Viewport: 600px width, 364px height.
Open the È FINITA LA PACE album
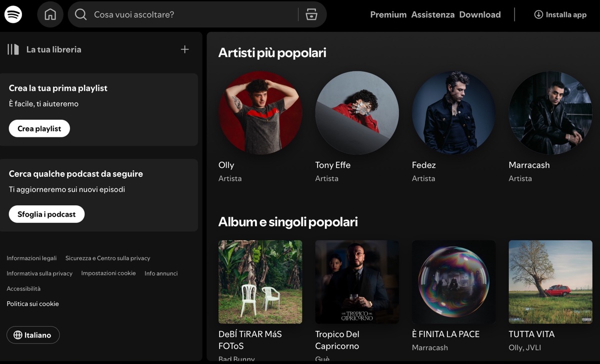click(453, 282)
